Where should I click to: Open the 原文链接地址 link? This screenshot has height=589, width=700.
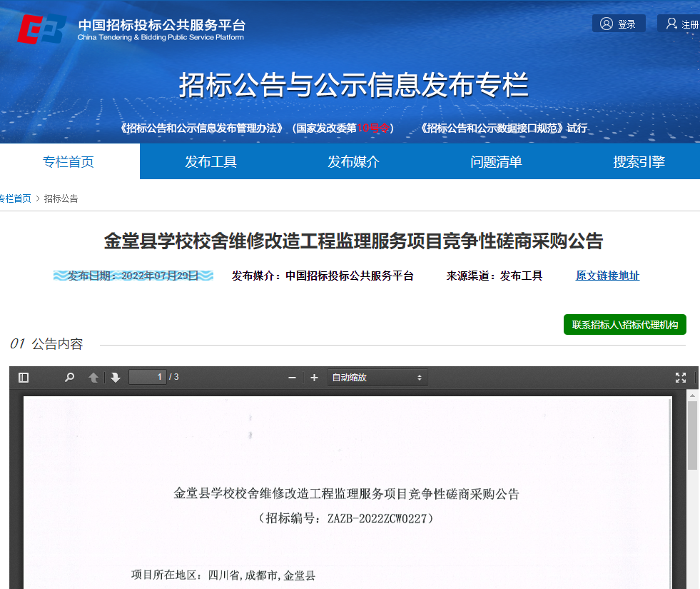[x=607, y=276]
